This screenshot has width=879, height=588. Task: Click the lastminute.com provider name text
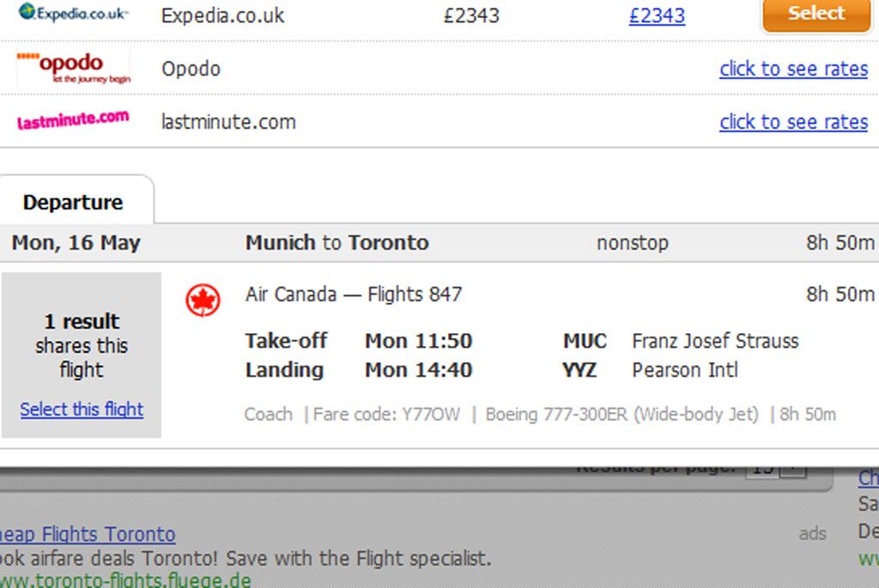(x=228, y=122)
